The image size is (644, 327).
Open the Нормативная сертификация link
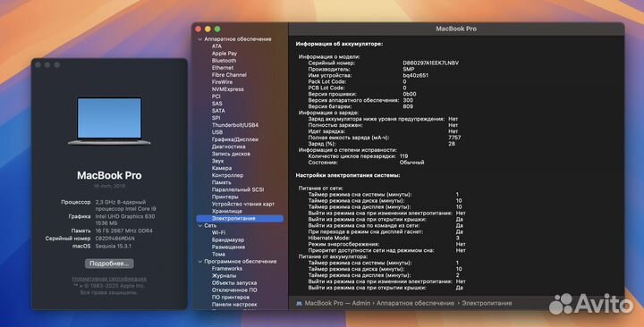(x=109, y=279)
